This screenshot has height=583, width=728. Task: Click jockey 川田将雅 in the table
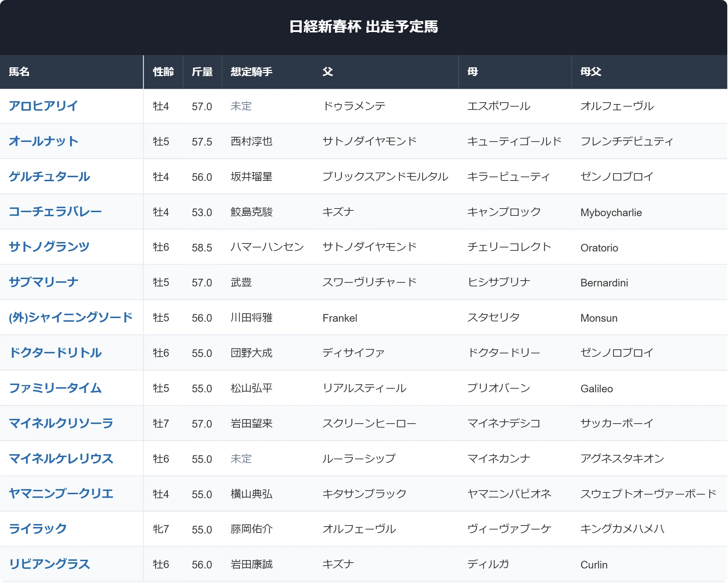coord(252,318)
